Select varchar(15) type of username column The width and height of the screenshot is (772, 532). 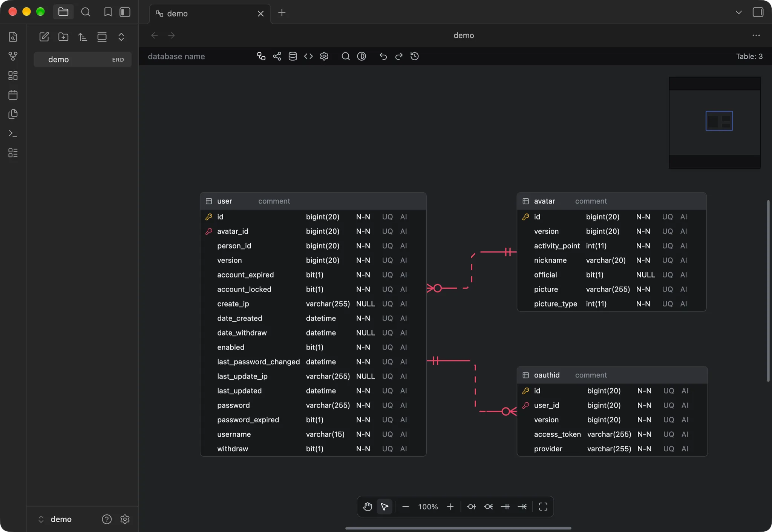[x=325, y=434]
